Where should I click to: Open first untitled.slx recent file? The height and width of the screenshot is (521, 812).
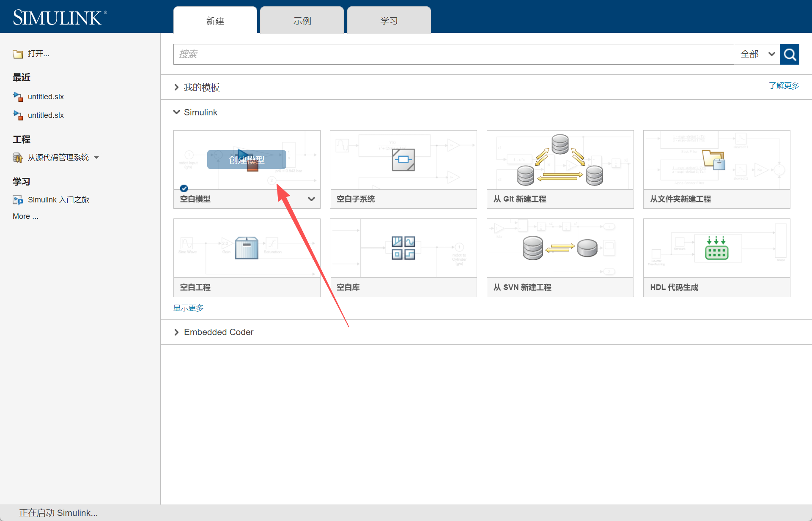pos(45,97)
